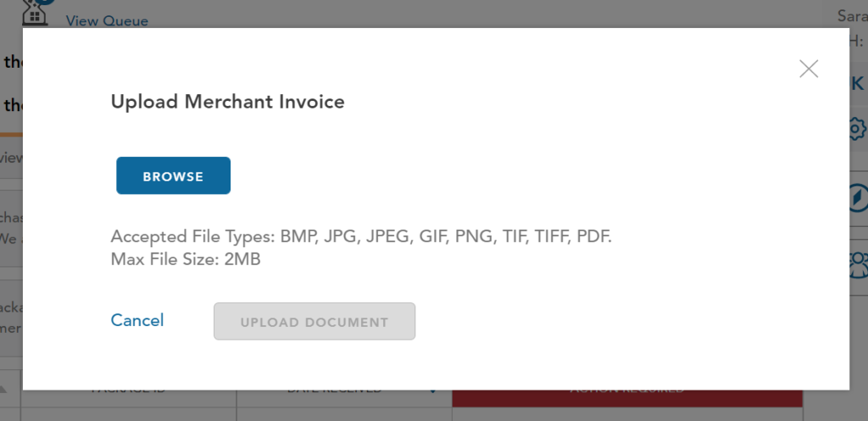This screenshot has width=868, height=421.
Task: Click the Max File Size 2MB text
Action: click(x=186, y=259)
